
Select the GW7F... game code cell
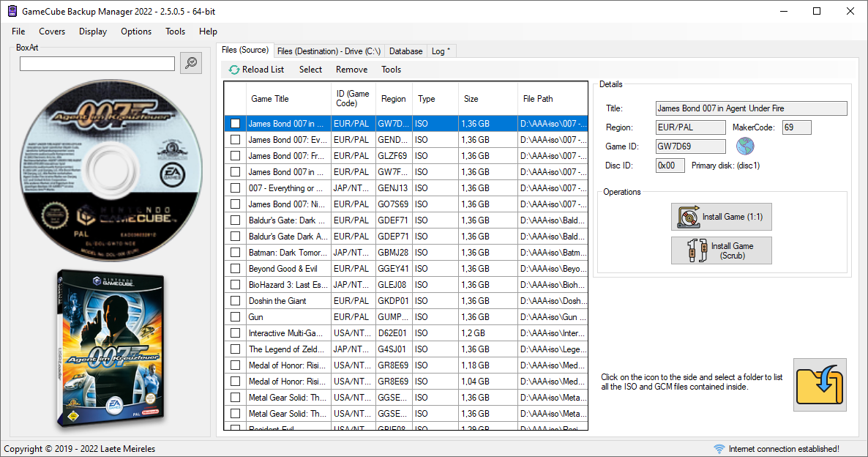(394, 171)
